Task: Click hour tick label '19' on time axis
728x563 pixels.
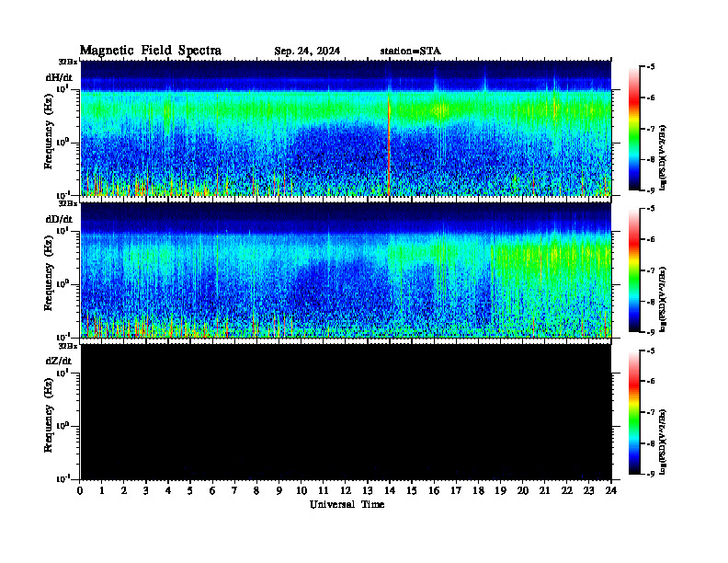Action: click(x=500, y=490)
